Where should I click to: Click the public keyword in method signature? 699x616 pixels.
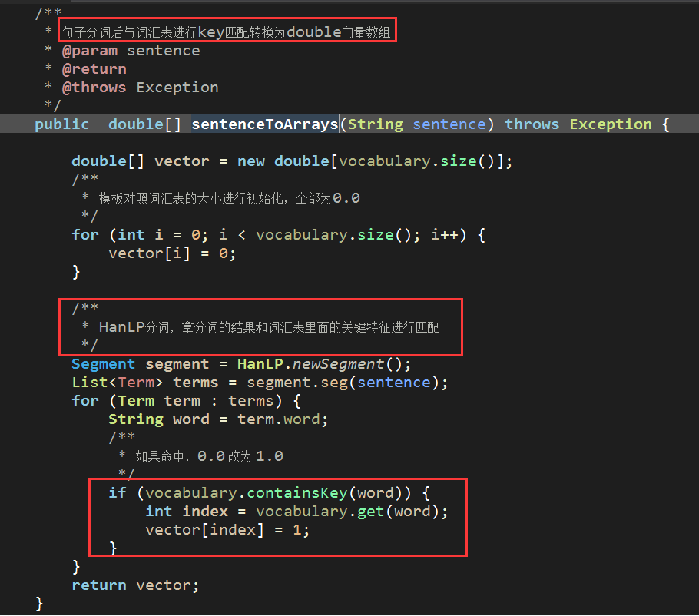(62, 124)
